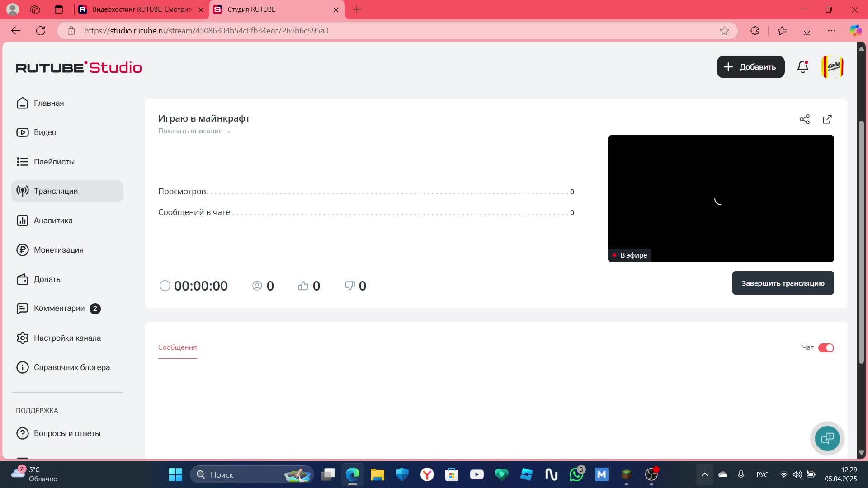This screenshot has width=868, height=488.
Task: Click the Добавить button
Action: pyautogui.click(x=750, y=67)
